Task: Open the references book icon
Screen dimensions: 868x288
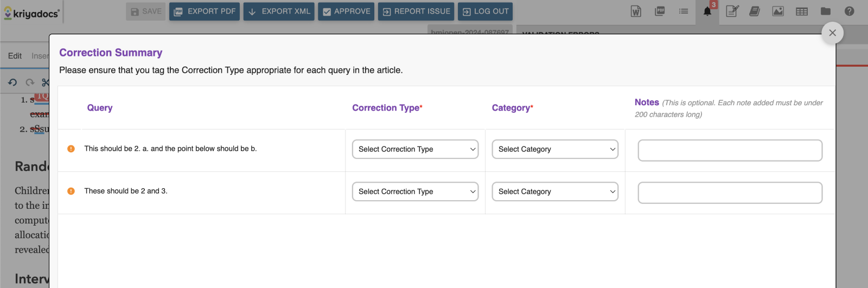Action: point(755,11)
